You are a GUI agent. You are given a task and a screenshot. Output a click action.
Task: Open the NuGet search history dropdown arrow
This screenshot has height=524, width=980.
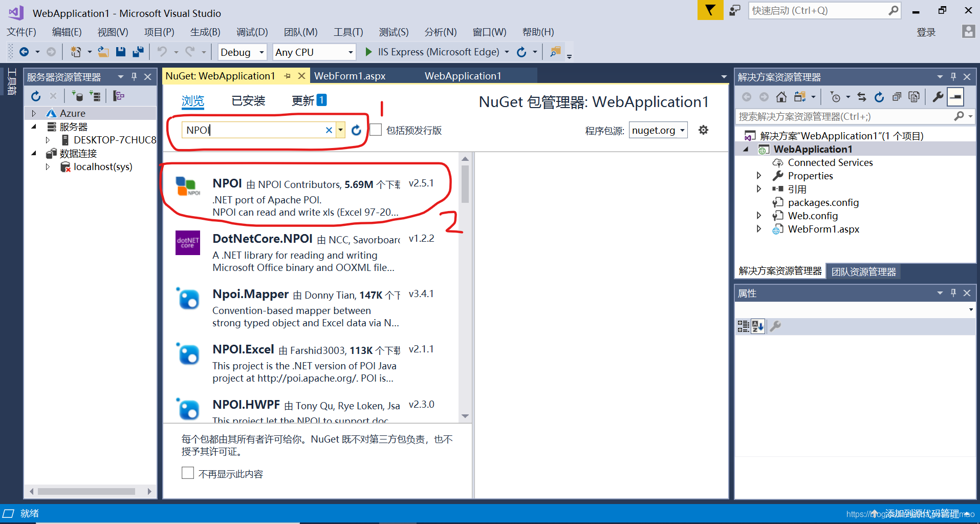click(340, 130)
